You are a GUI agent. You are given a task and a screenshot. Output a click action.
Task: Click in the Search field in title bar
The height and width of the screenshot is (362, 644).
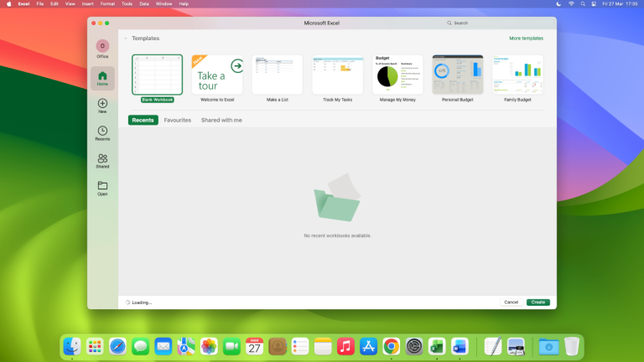pos(495,23)
